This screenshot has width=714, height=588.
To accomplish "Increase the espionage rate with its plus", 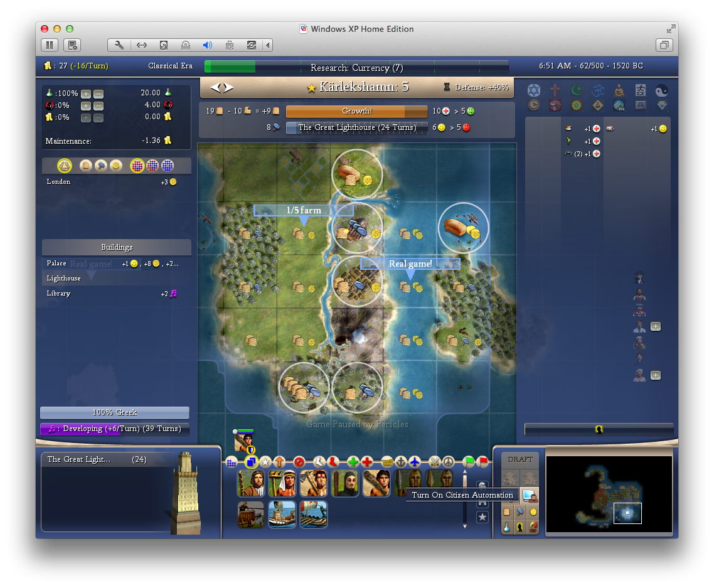I will click(x=85, y=105).
